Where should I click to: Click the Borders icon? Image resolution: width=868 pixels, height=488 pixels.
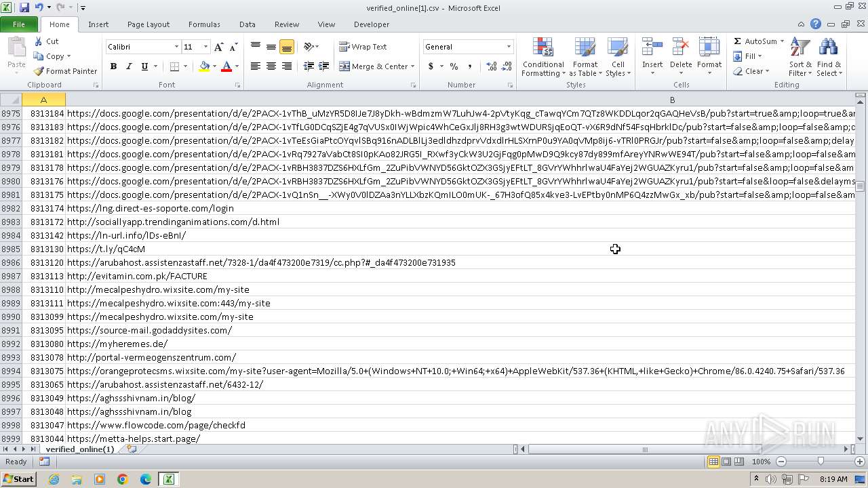click(174, 66)
